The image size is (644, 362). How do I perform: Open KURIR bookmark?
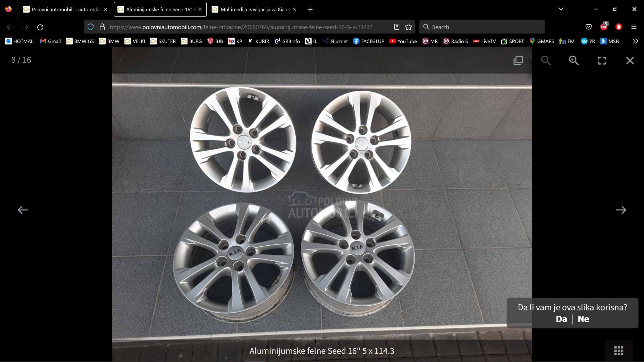coord(258,41)
